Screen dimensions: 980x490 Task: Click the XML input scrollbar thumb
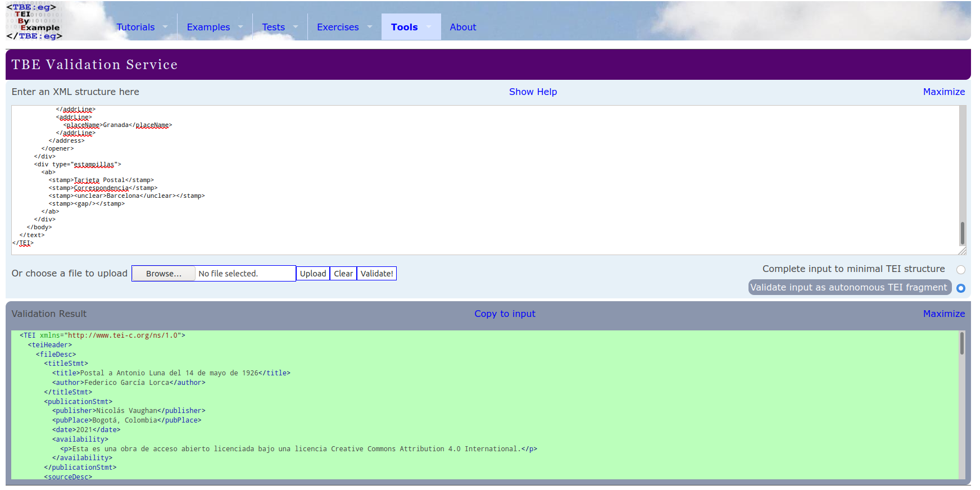coord(962,233)
